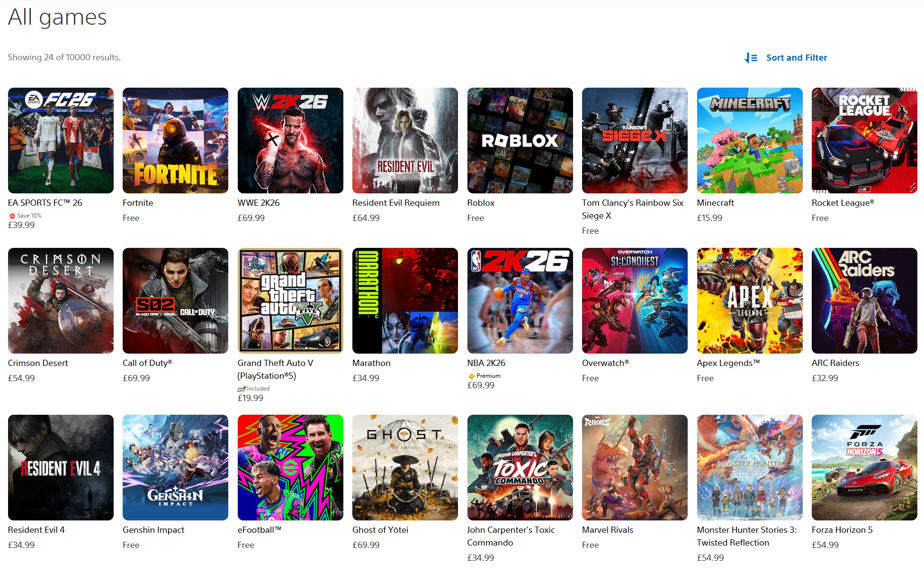Open the Sort and Filter options

(x=796, y=58)
